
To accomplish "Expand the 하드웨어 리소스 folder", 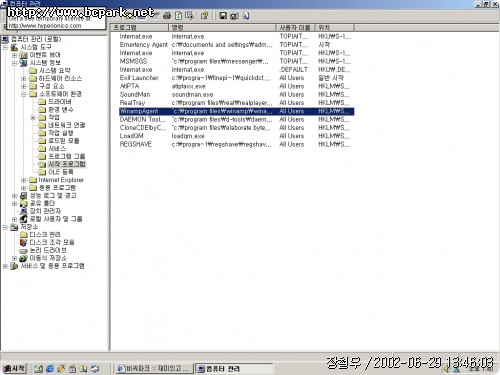I will [x=24, y=79].
